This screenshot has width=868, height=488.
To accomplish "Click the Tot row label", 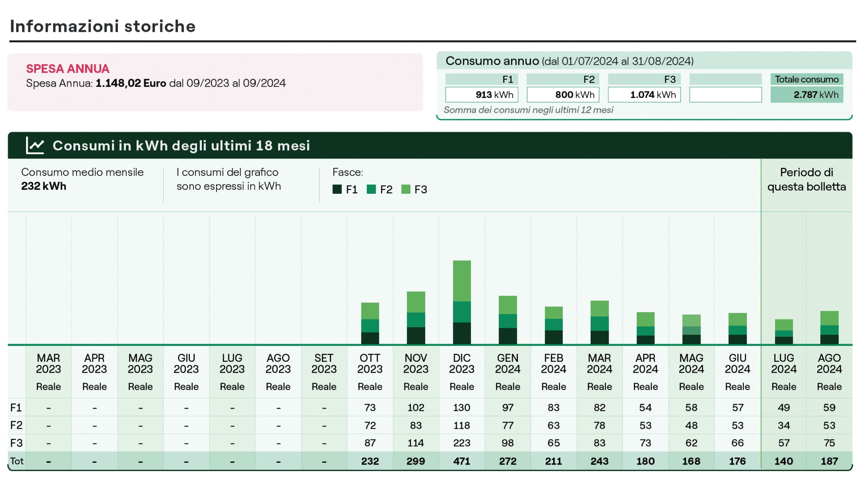I will click(x=17, y=461).
